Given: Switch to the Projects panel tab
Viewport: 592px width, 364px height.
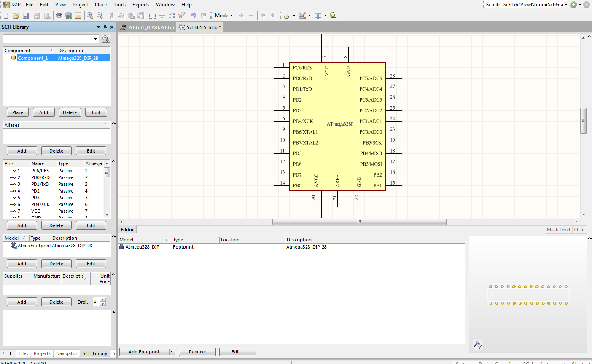Looking at the screenshot, I should 42,353.
